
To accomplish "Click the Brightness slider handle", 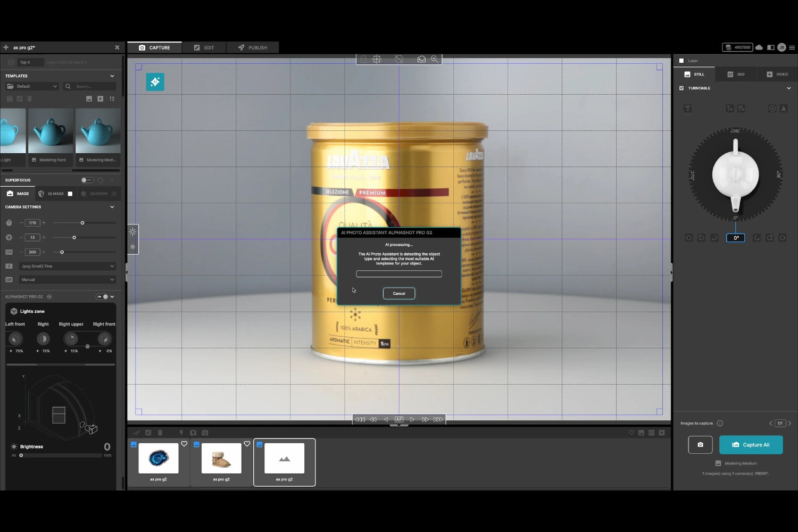I will click(21, 455).
